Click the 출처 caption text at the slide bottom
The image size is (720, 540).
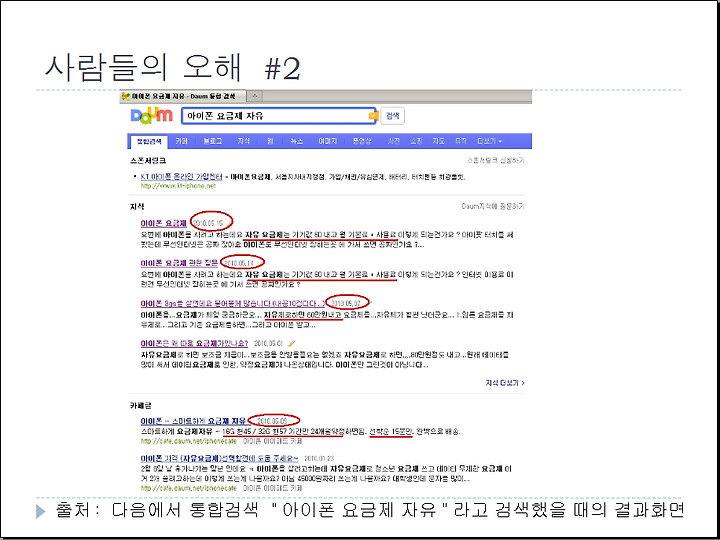tap(371, 511)
